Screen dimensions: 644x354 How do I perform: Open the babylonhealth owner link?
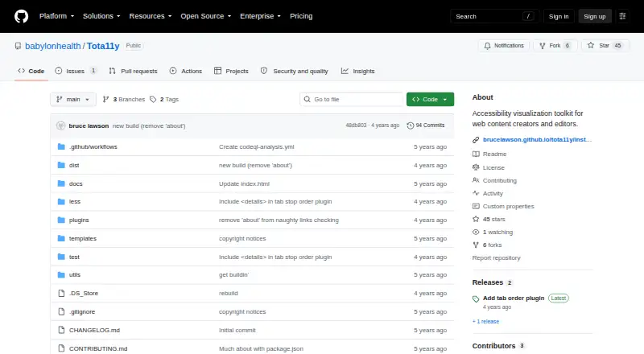pos(53,46)
